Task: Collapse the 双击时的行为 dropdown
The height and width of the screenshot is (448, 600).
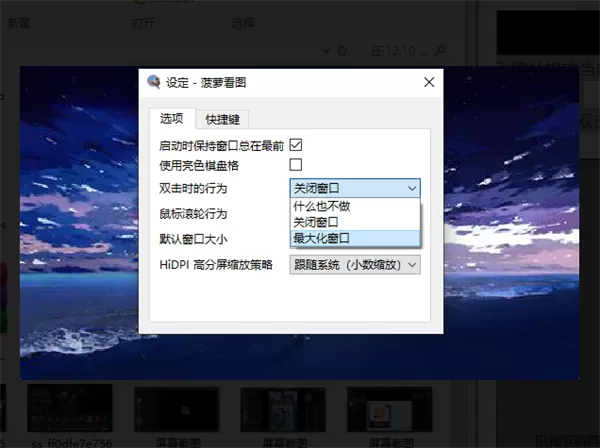Action: [x=355, y=188]
